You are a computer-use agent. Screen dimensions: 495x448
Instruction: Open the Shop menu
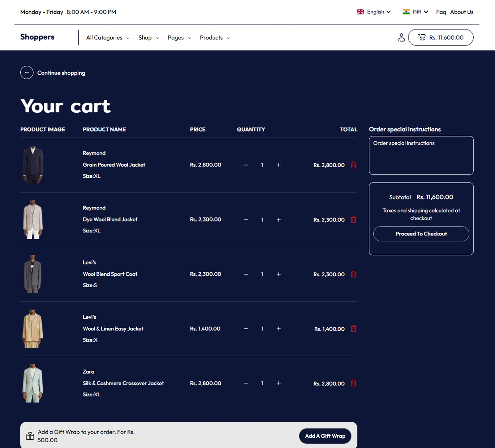click(148, 38)
